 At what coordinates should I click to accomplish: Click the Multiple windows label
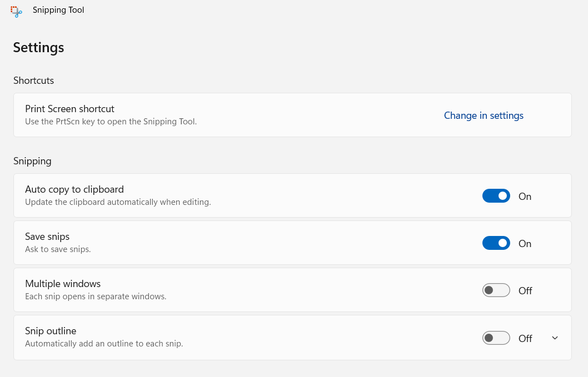63,284
